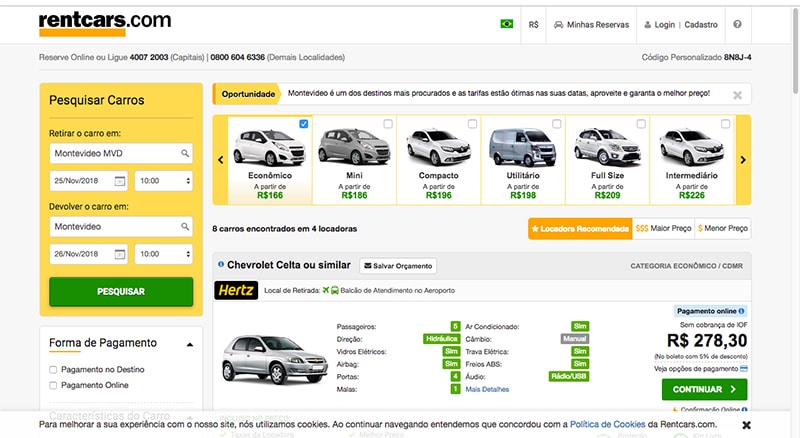The height and width of the screenshot is (438, 800).
Task: Click Código Personalizado 8N8J-4 text
Action: click(x=696, y=57)
